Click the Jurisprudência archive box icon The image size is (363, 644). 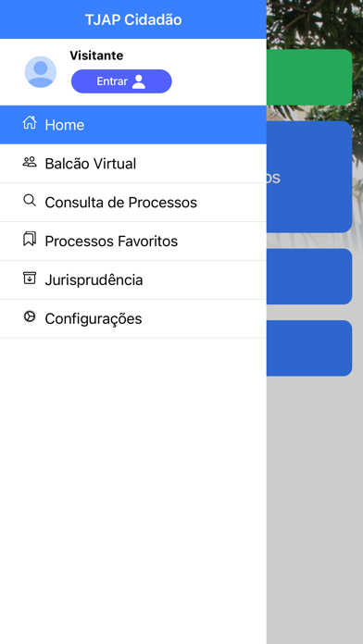(x=30, y=279)
